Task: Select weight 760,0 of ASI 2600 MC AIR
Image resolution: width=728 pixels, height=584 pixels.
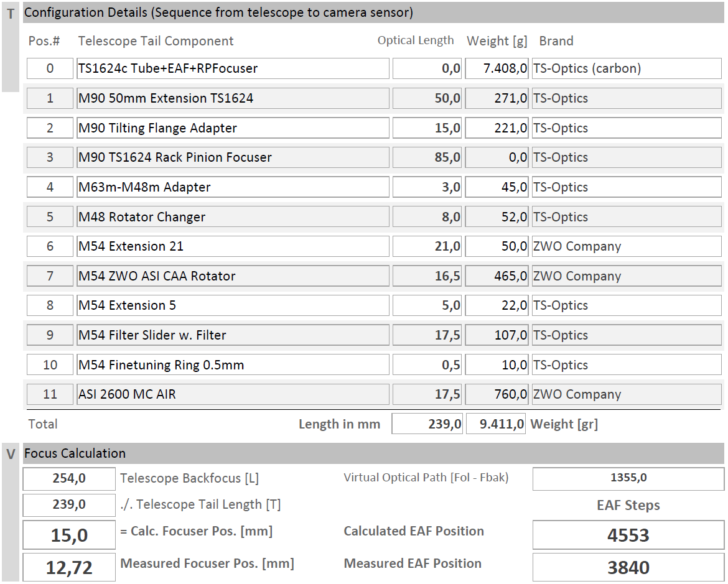Action: [x=497, y=394]
